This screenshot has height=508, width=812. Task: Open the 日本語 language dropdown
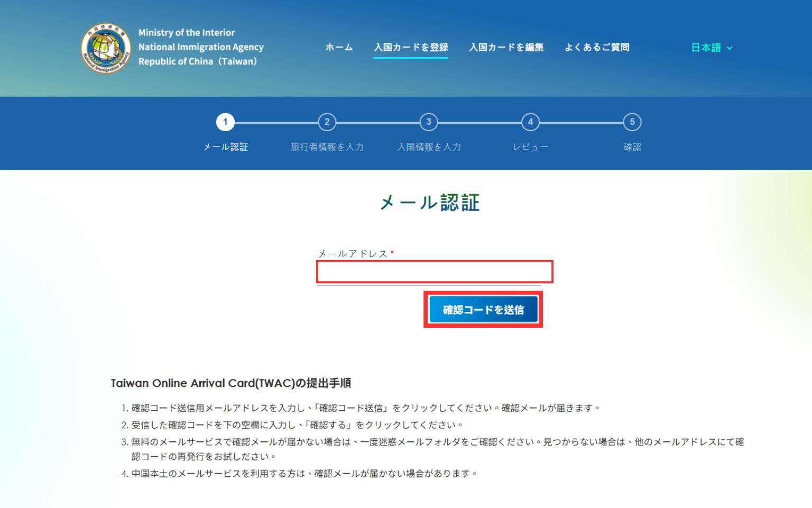point(712,48)
